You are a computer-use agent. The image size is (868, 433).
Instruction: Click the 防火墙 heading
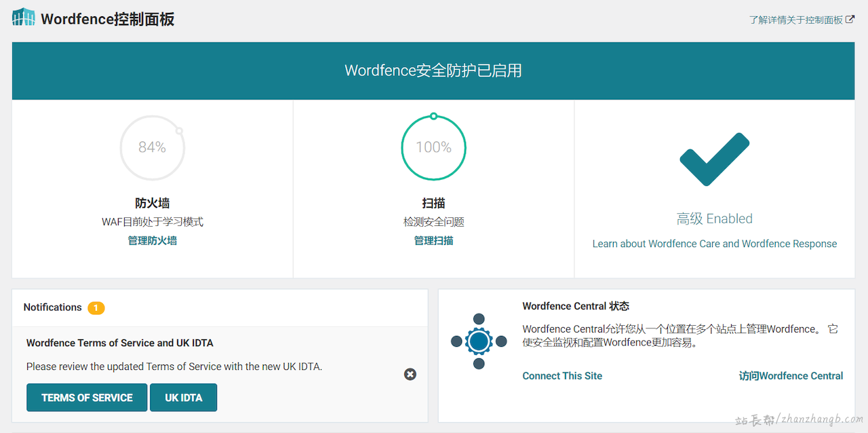click(x=153, y=203)
